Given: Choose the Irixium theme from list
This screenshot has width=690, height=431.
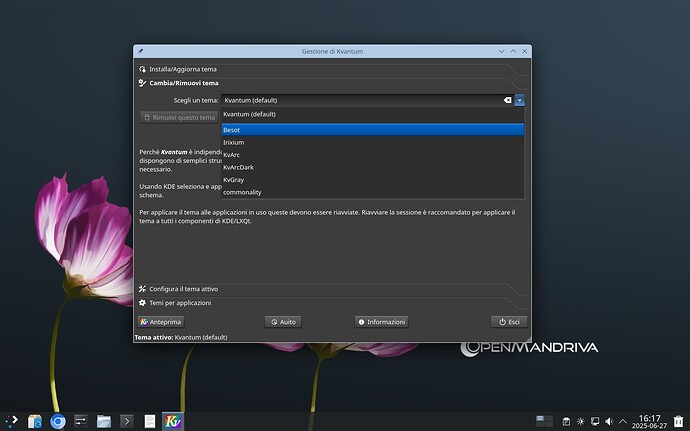Looking at the screenshot, I should click(372, 142).
